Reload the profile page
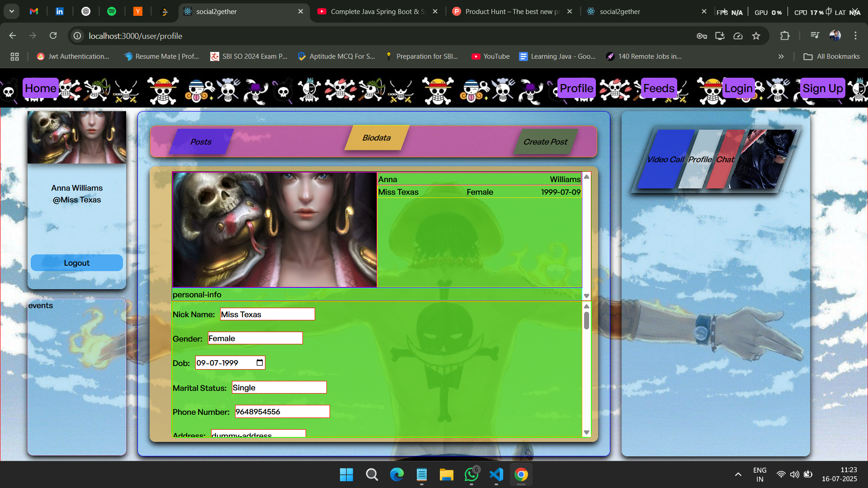868x488 pixels. (x=53, y=35)
